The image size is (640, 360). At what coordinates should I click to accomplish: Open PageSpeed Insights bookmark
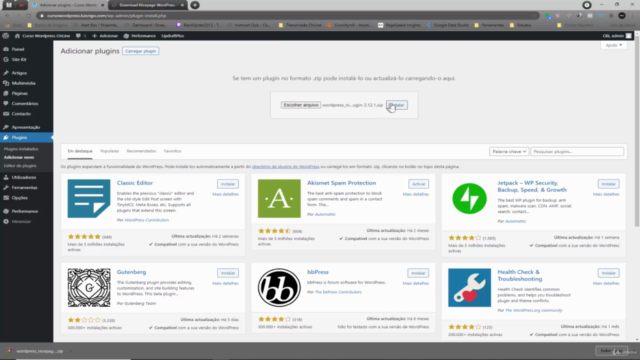(x=399, y=25)
